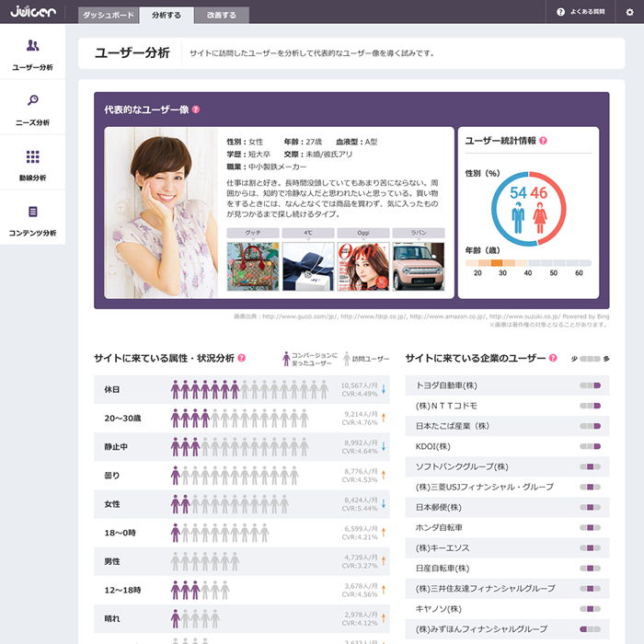Open ニーズ分析 magnifier icon
This screenshot has width=644, height=644.
tap(33, 99)
